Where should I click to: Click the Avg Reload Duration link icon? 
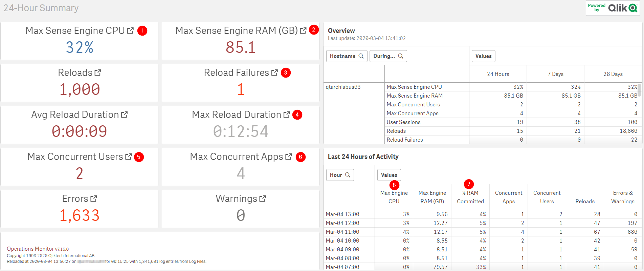124,115
